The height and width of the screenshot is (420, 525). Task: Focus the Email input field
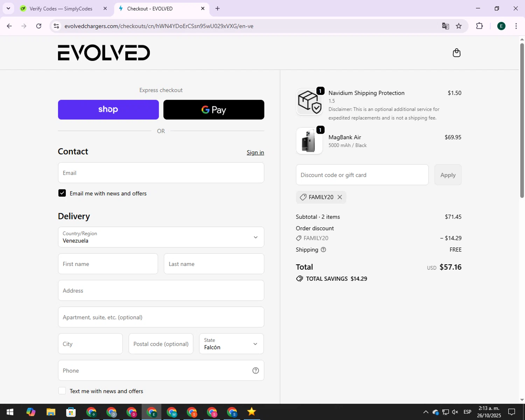pyautogui.click(x=161, y=173)
